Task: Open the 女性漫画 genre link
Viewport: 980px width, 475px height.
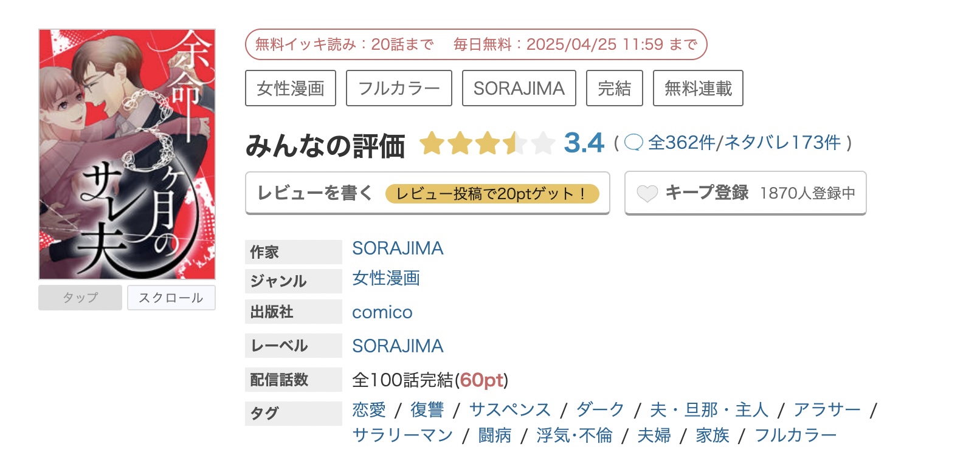Action: [x=387, y=279]
